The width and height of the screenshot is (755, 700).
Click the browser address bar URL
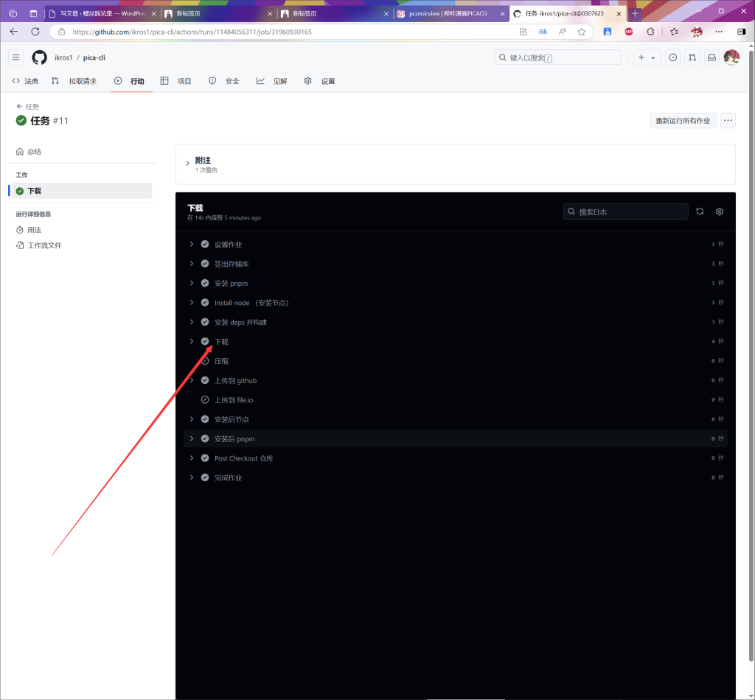(192, 32)
